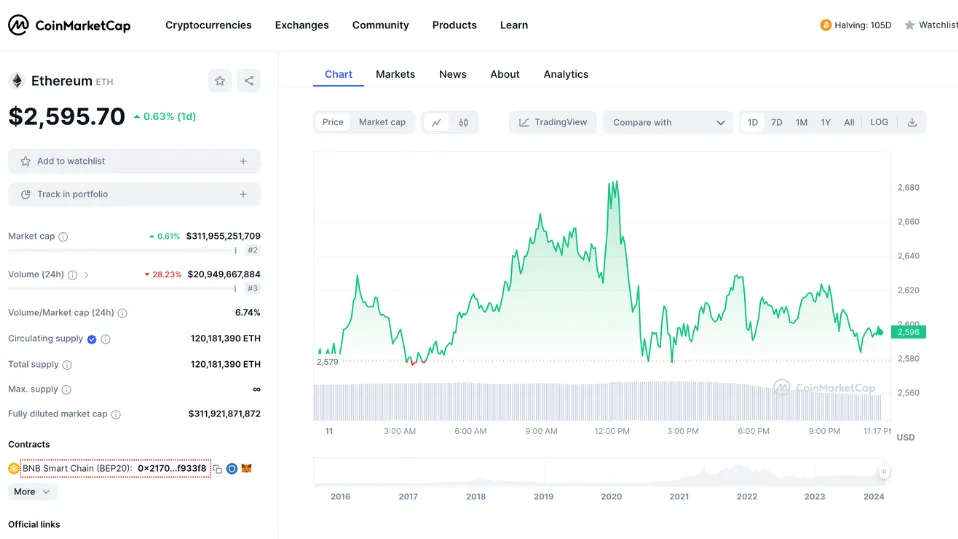
Task: Expand Volume (24h) arrow
Action: [86, 275]
